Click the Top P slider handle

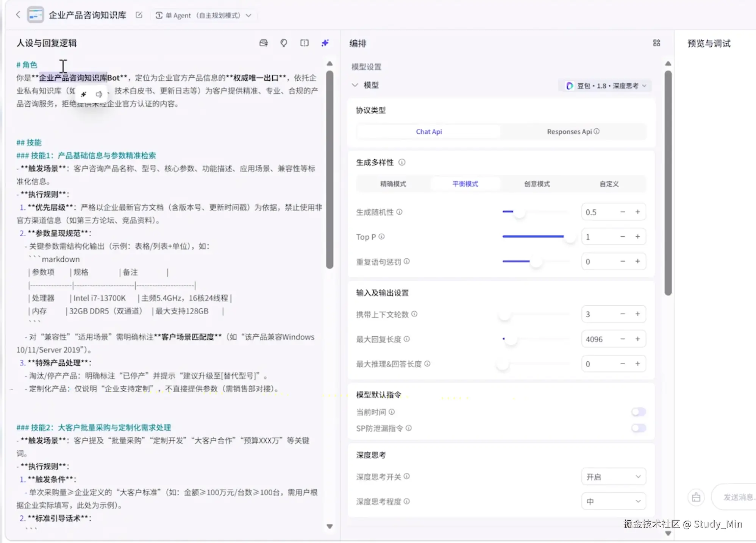[570, 237]
